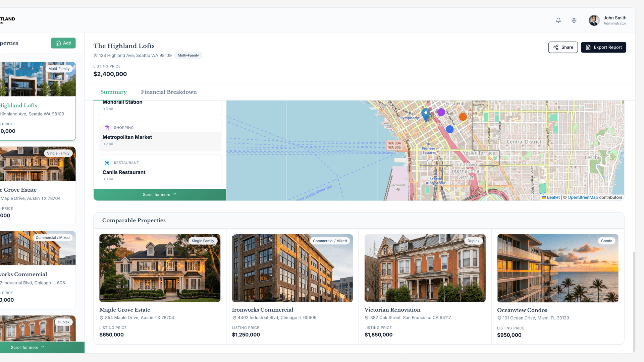This screenshot has width=644, height=362.
Task: Click the blue map pin marker
Action: pos(426,114)
